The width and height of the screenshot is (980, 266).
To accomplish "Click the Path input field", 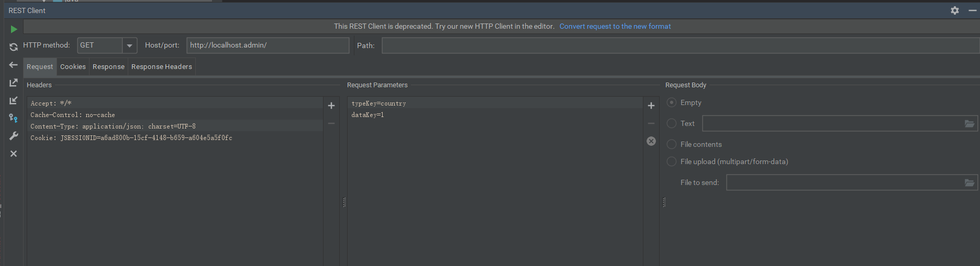I will tap(681, 45).
